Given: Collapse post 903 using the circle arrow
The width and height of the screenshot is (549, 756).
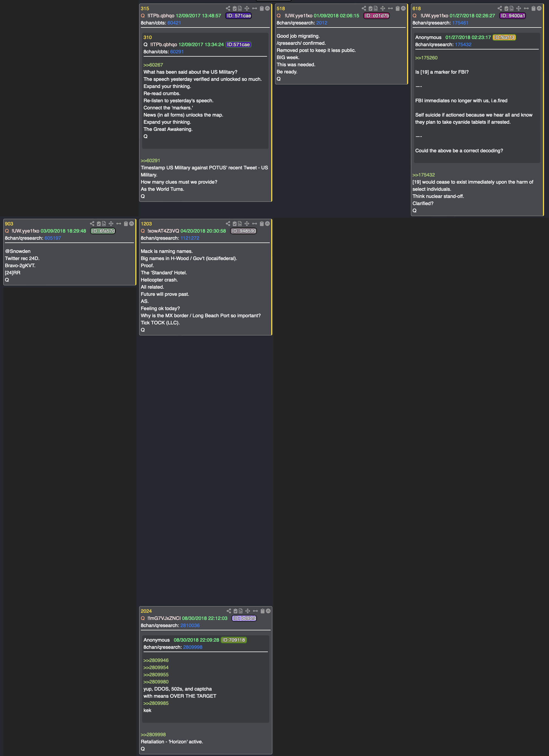Looking at the screenshot, I should coord(131,224).
